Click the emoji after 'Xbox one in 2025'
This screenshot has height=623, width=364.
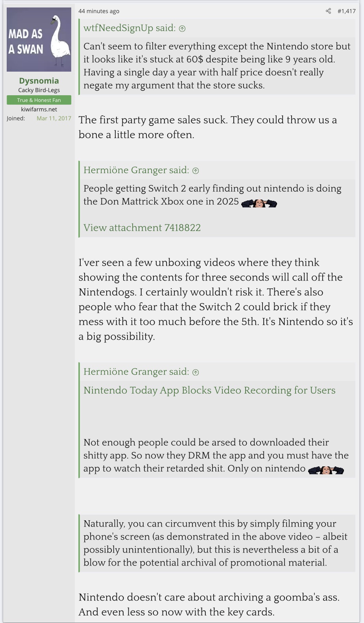259,203
